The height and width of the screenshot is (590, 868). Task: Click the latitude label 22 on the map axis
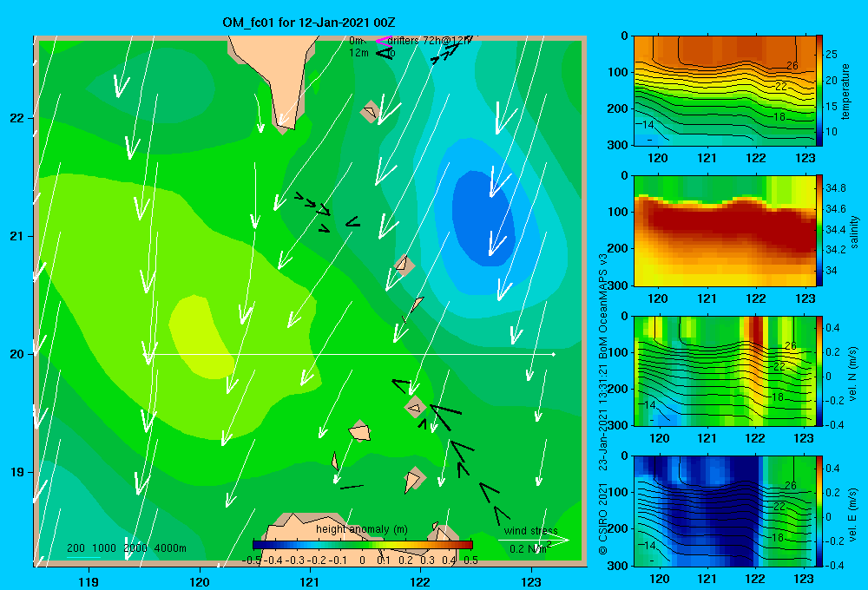(16, 118)
